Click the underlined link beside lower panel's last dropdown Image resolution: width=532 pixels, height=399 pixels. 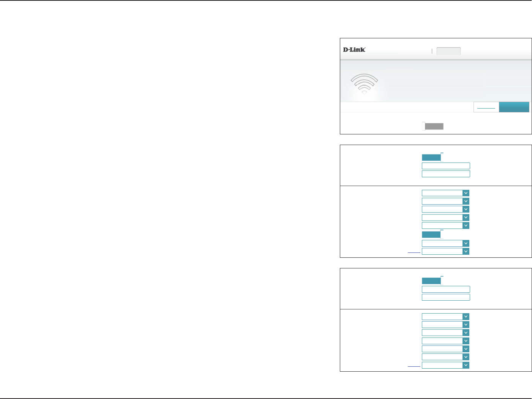point(414,366)
